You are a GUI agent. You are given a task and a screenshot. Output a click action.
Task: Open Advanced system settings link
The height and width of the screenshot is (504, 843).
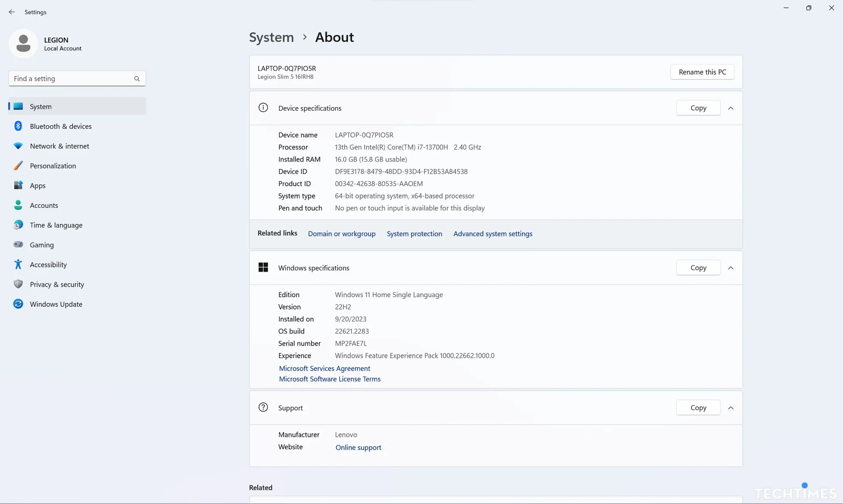tap(493, 234)
